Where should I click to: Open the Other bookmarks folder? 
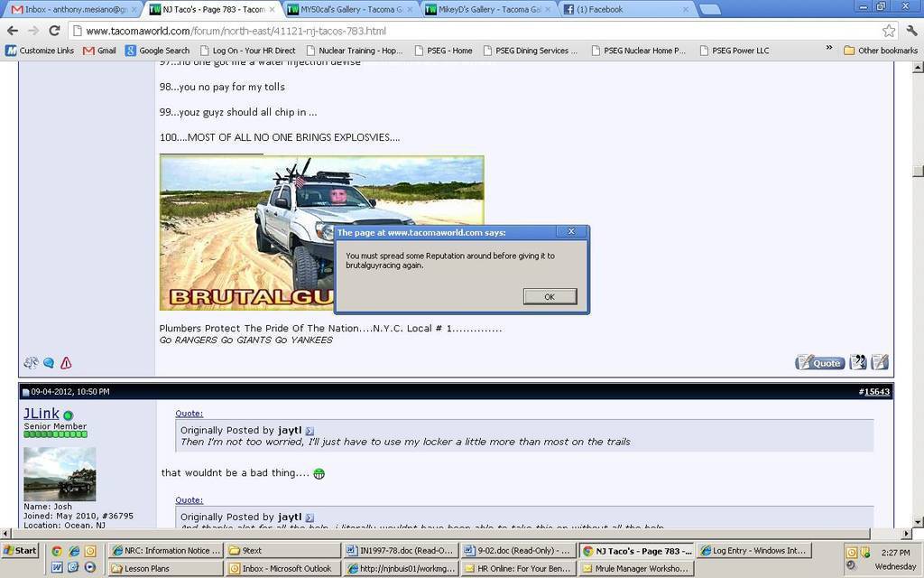tap(881, 51)
